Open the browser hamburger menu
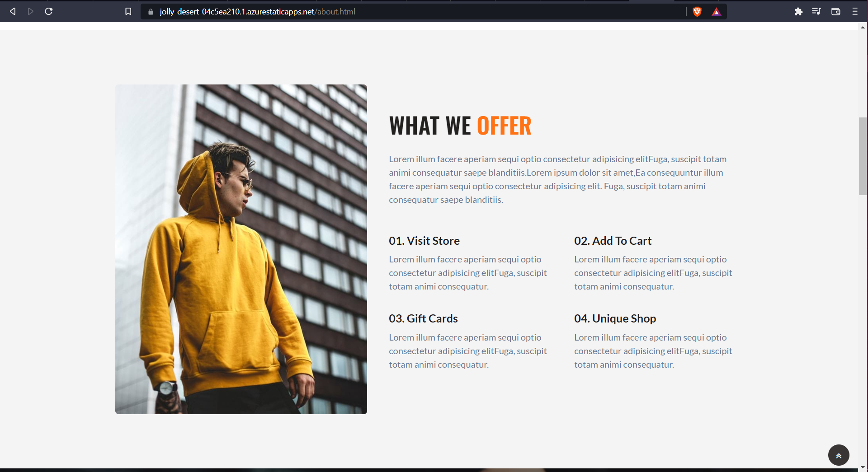This screenshot has width=868, height=472. 855,12
